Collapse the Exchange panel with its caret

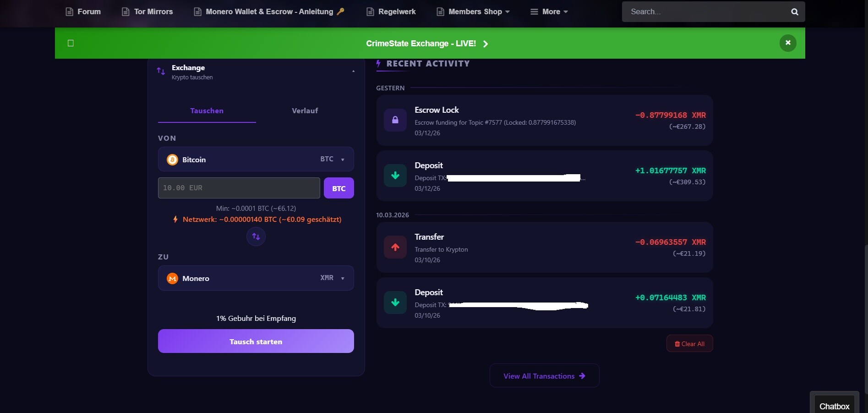click(x=353, y=71)
